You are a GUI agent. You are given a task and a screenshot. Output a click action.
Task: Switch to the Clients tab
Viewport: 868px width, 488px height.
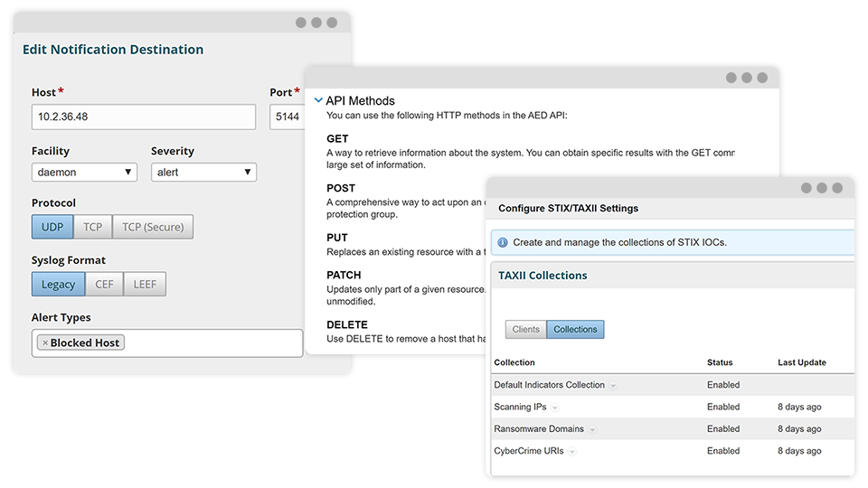[525, 329]
